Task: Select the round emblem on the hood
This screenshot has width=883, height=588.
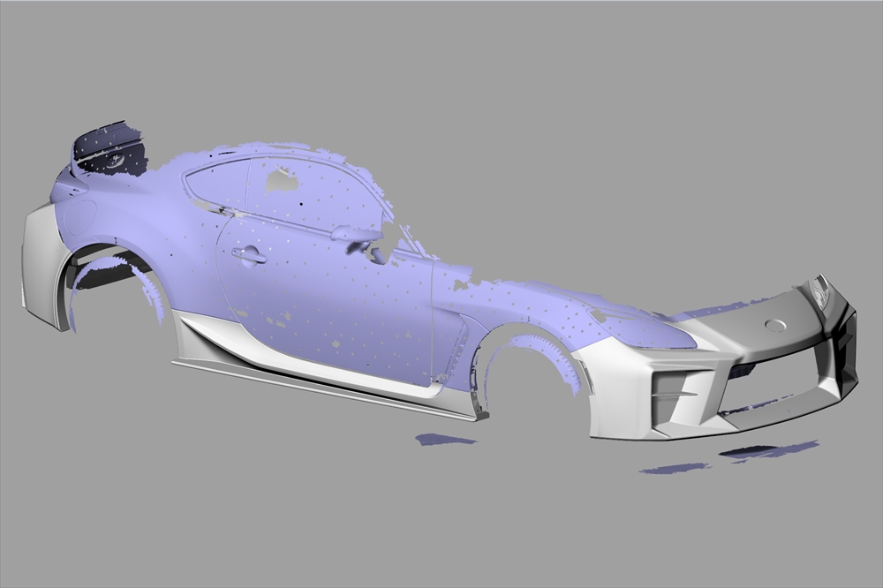Action: (x=776, y=325)
